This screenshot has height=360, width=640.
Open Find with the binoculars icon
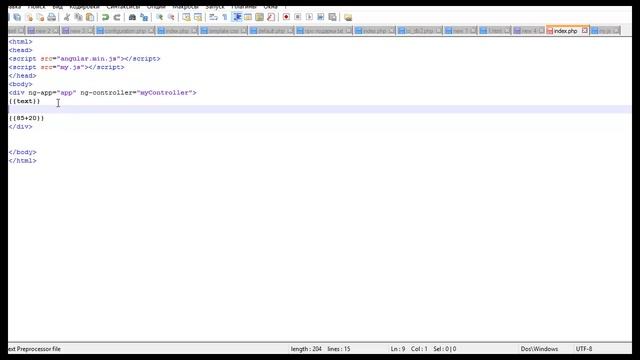pyautogui.click(x=132, y=17)
